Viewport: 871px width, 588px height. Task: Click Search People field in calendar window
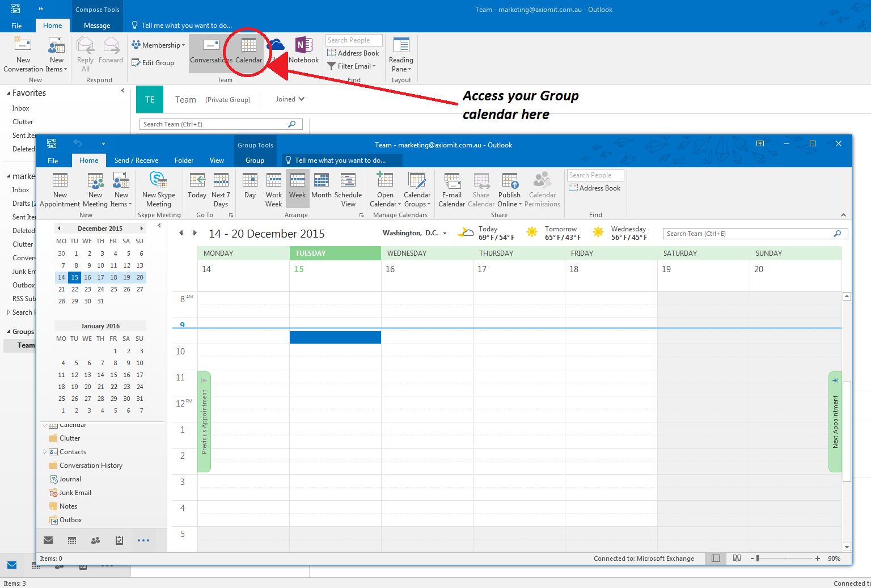tap(595, 175)
